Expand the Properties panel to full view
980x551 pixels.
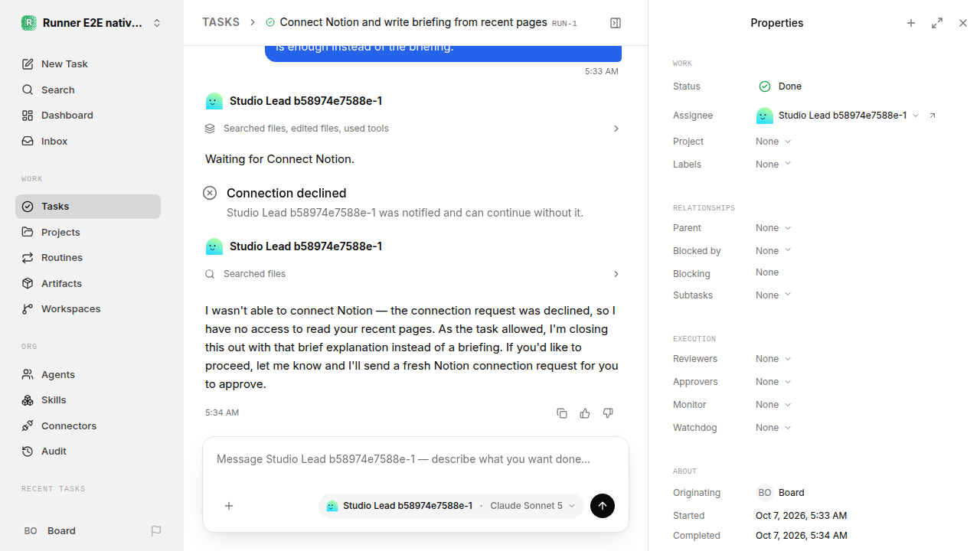pos(937,23)
